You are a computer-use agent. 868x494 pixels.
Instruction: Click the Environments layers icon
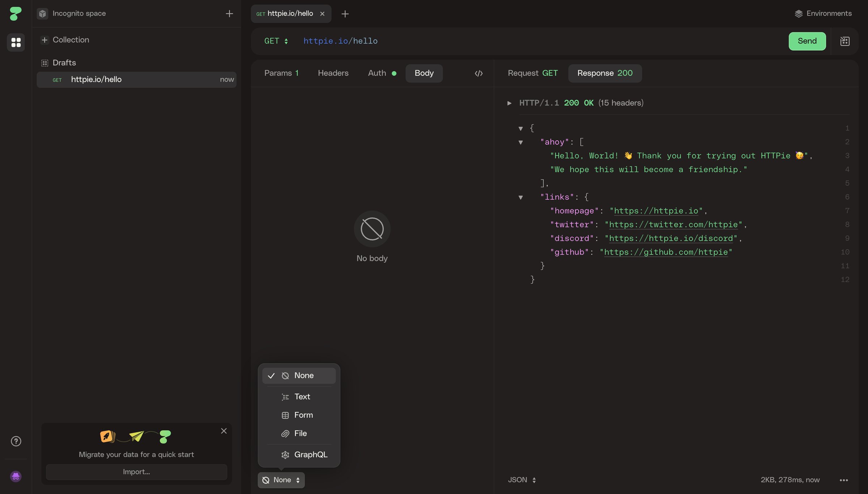point(799,14)
